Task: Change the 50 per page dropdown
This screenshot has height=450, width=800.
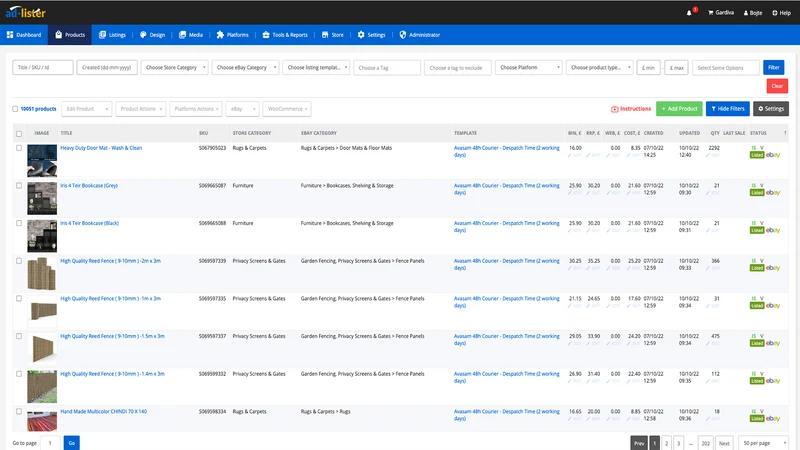Action: pos(763,443)
